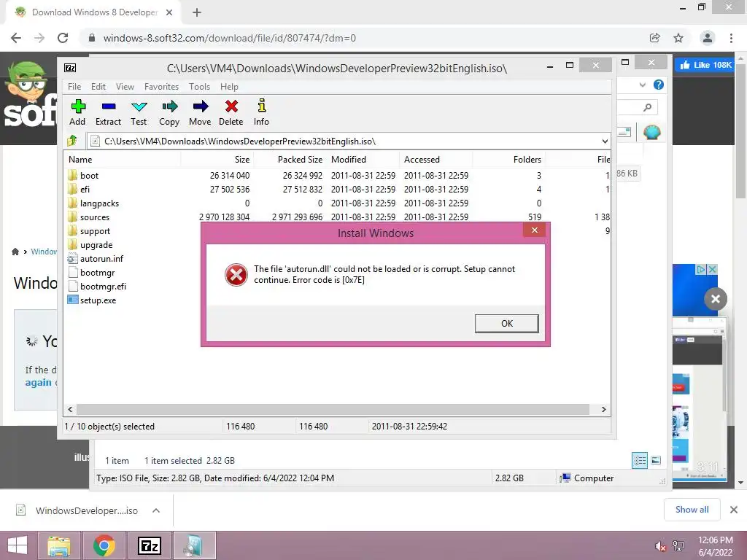Viewport: 747px width, 560px height.
Task: Sort by the Name column header
Action: point(123,160)
